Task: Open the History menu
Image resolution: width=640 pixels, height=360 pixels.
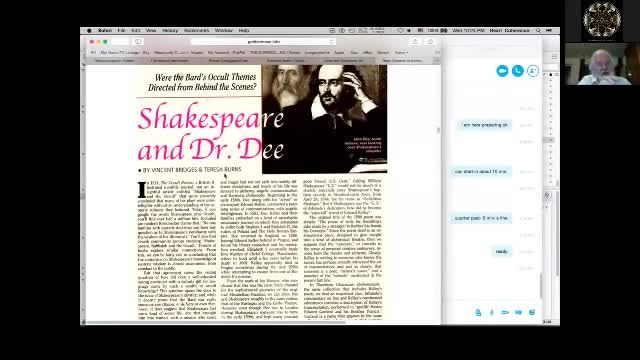Action: [x=170, y=31]
